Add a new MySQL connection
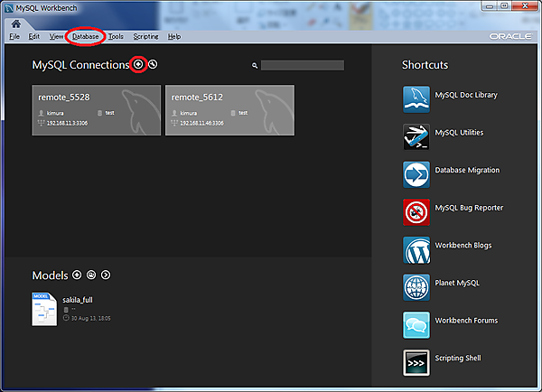This screenshot has width=542, height=392. 138,65
